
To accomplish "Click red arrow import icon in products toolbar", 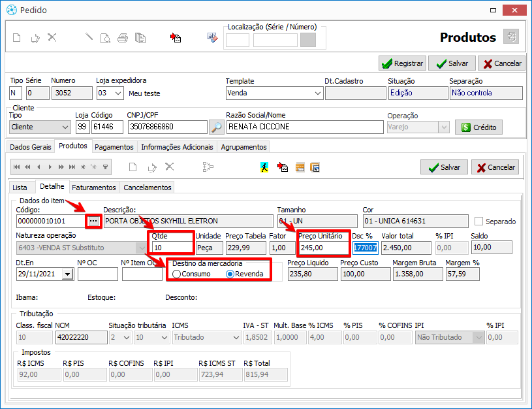I will (x=282, y=167).
